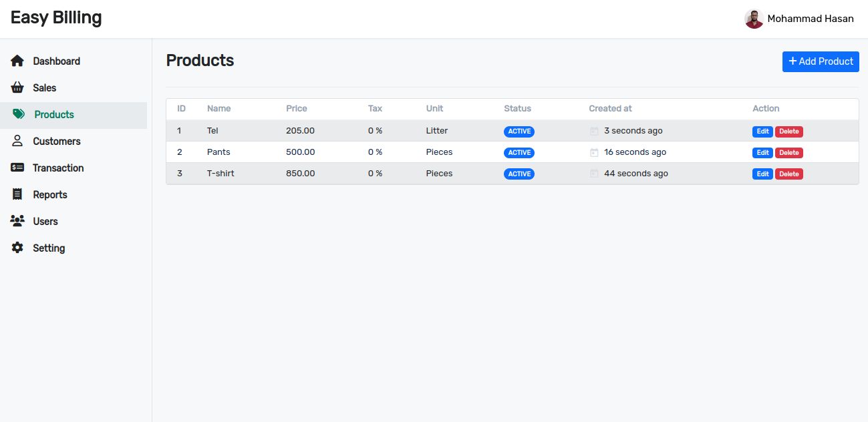Click the Reports receipt icon
This screenshot has height=422, width=868.
(17, 194)
